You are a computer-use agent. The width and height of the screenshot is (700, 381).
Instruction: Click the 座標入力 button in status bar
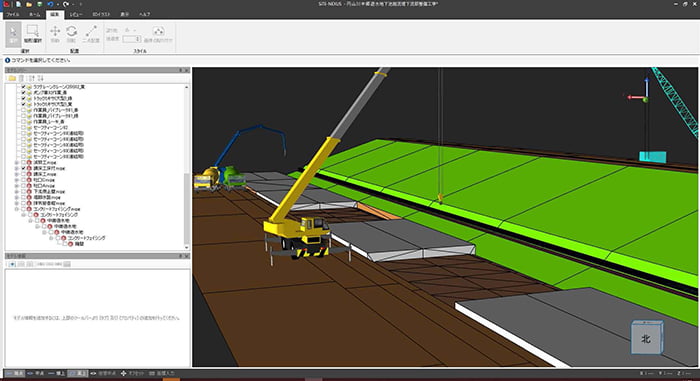click(162, 373)
